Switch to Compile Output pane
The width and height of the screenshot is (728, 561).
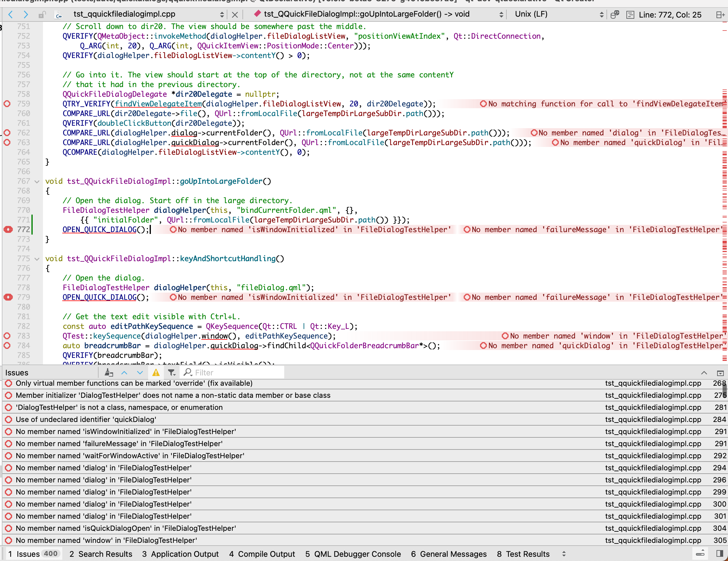(x=262, y=554)
